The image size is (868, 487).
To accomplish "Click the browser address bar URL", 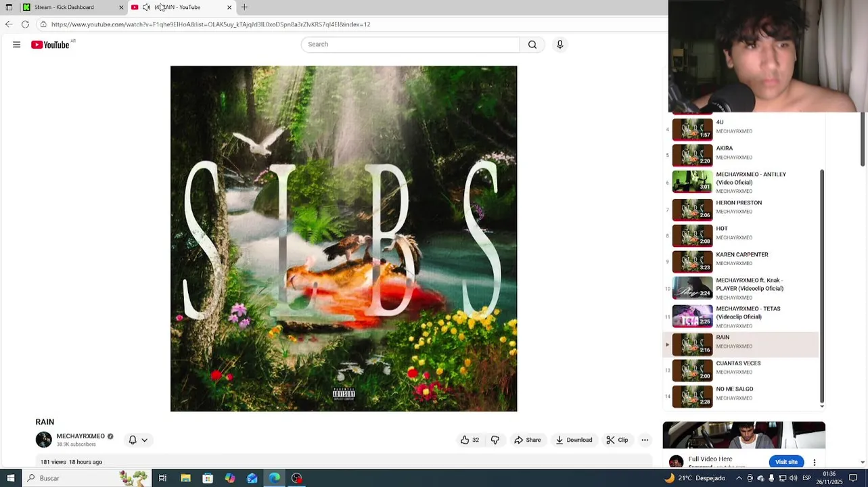I will (x=210, y=24).
